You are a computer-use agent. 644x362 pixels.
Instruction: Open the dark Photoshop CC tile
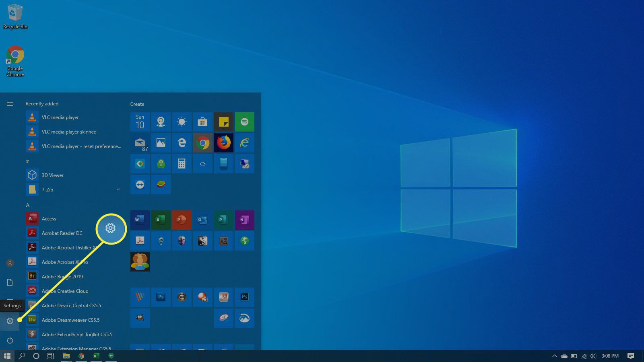pyautogui.click(x=245, y=297)
